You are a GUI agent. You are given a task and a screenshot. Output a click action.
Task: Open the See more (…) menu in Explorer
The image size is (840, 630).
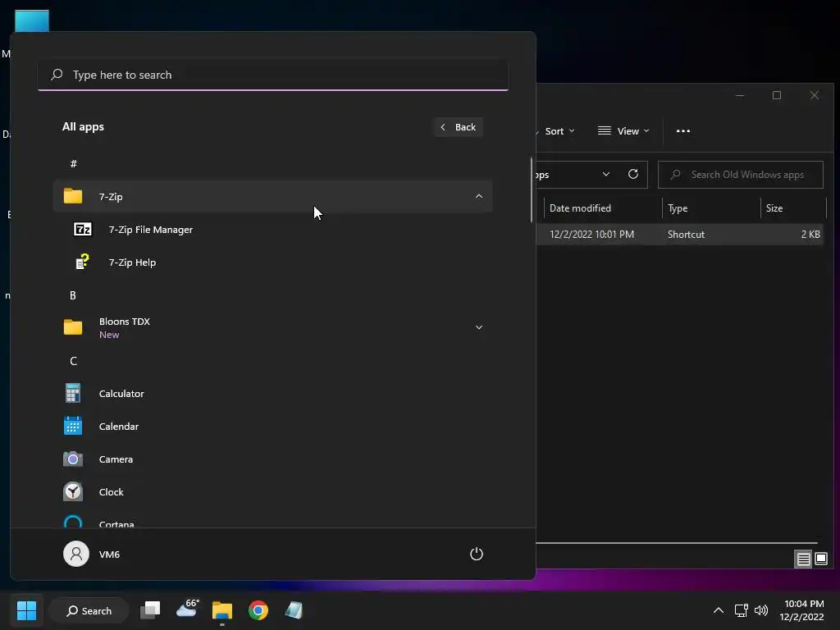point(683,131)
